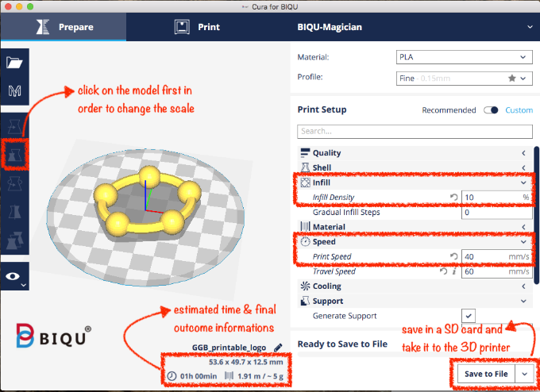540x392 pixels.
Task: Click the Print stage monitor icon
Action: click(182, 27)
